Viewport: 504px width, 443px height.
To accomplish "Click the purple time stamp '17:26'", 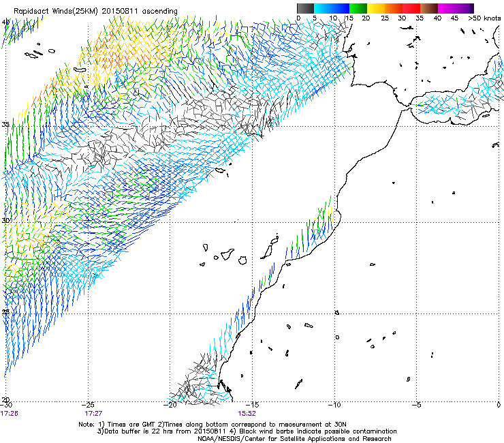I will pyautogui.click(x=9, y=414).
